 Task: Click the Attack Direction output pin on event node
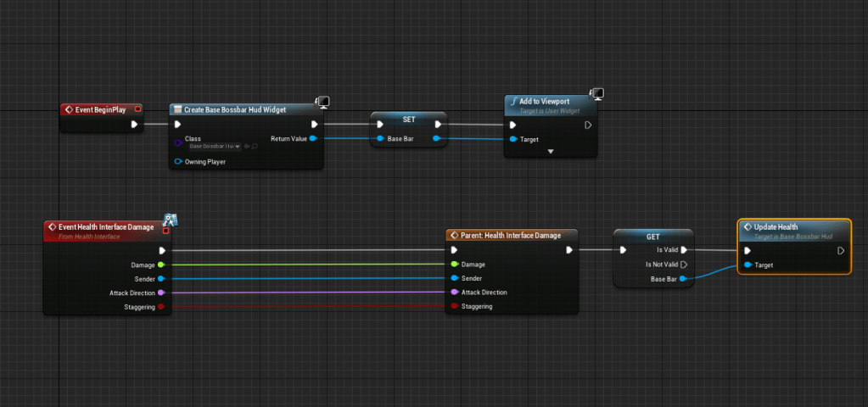pyautogui.click(x=160, y=293)
